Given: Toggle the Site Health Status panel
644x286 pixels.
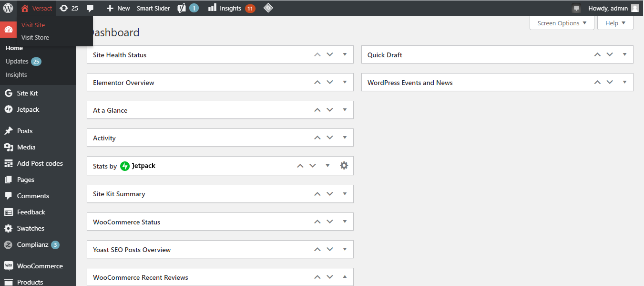Looking at the screenshot, I should (345, 54).
